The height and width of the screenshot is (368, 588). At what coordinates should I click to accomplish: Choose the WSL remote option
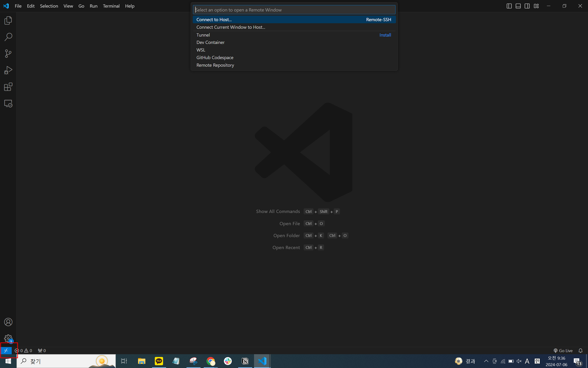294,50
